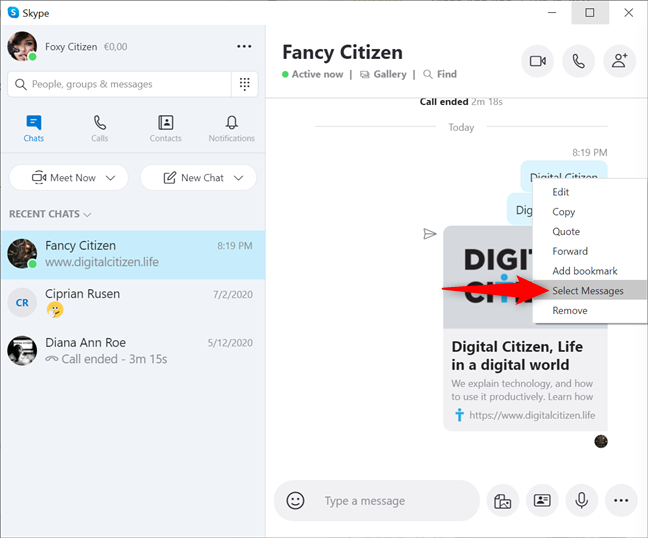Viewport: 648px width, 538px height.
Task: Click the Digital Citizen preview image
Action: click(488, 277)
